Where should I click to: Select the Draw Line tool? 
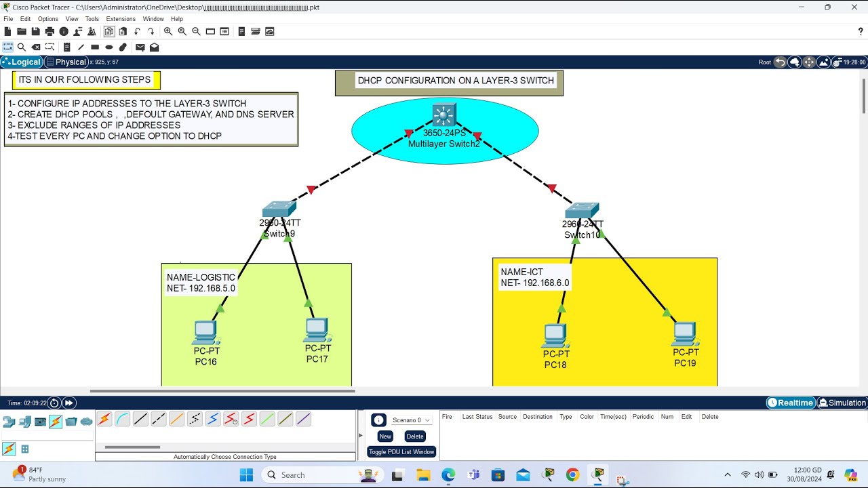[81, 47]
